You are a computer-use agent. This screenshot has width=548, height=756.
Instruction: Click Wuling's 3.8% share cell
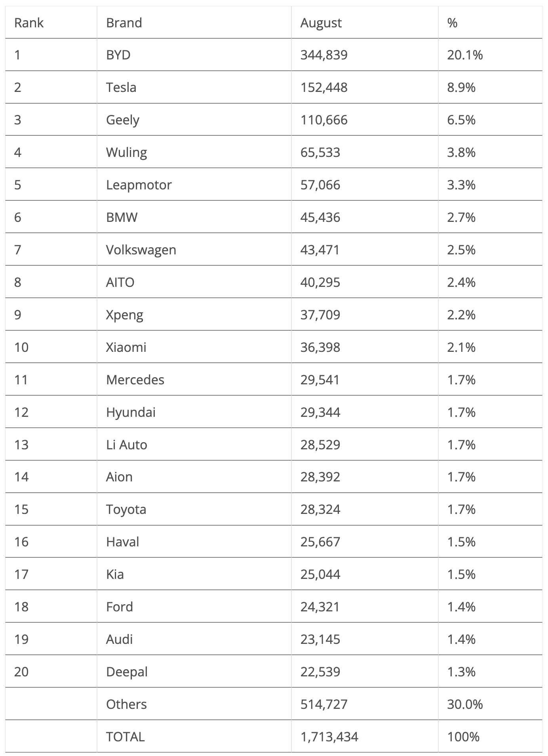click(461, 152)
